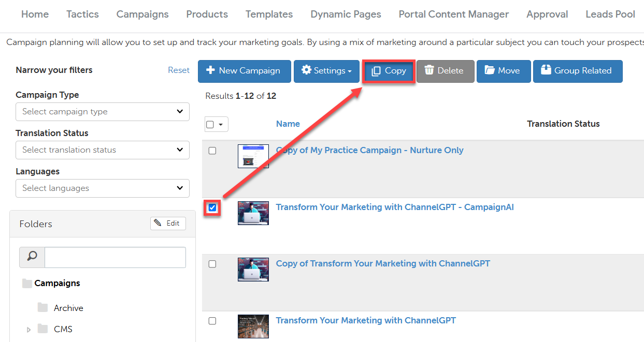Image resolution: width=644 pixels, height=342 pixels.
Task: Reset the narrow filters
Action: pyautogui.click(x=179, y=70)
